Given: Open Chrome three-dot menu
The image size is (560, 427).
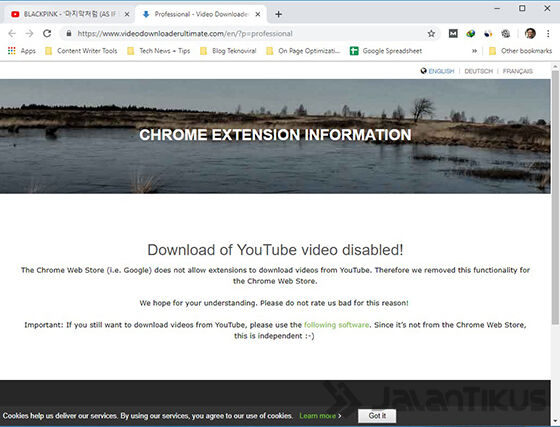Looking at the screenshot, I should (x=548, y=34).
